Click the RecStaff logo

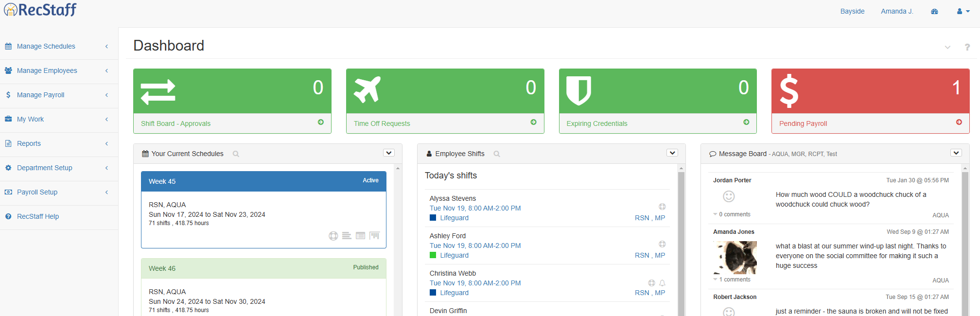click(40, 10)
